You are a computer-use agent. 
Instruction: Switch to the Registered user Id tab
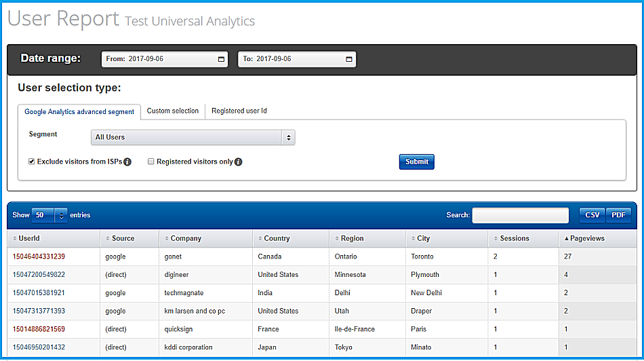click(x=239, y=111)
